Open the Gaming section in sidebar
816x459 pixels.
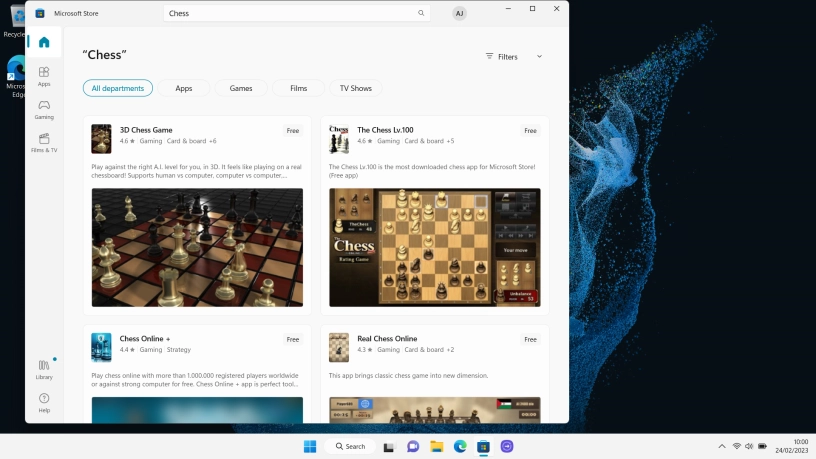44,109
